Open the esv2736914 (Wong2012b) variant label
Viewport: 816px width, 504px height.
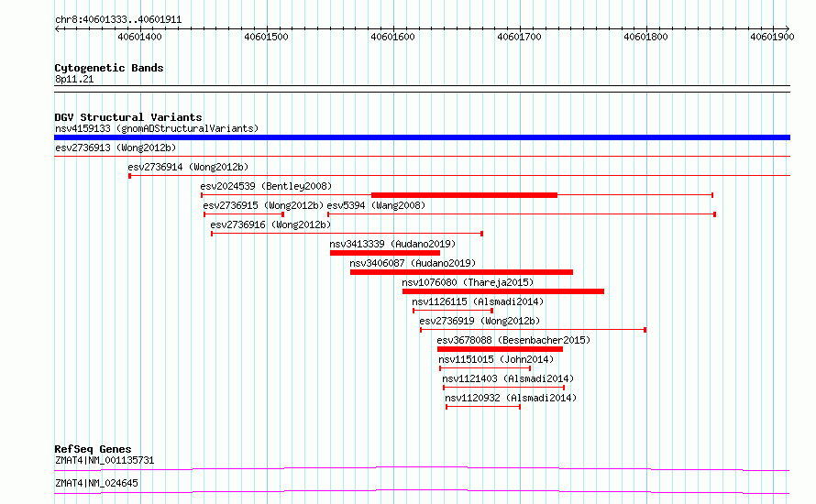188,167
